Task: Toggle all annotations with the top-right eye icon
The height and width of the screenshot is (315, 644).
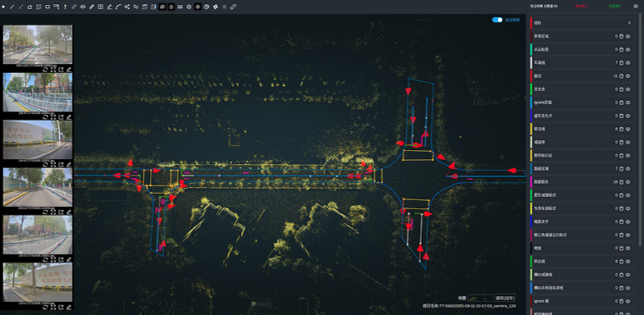Action: click(x=635, y=7)
